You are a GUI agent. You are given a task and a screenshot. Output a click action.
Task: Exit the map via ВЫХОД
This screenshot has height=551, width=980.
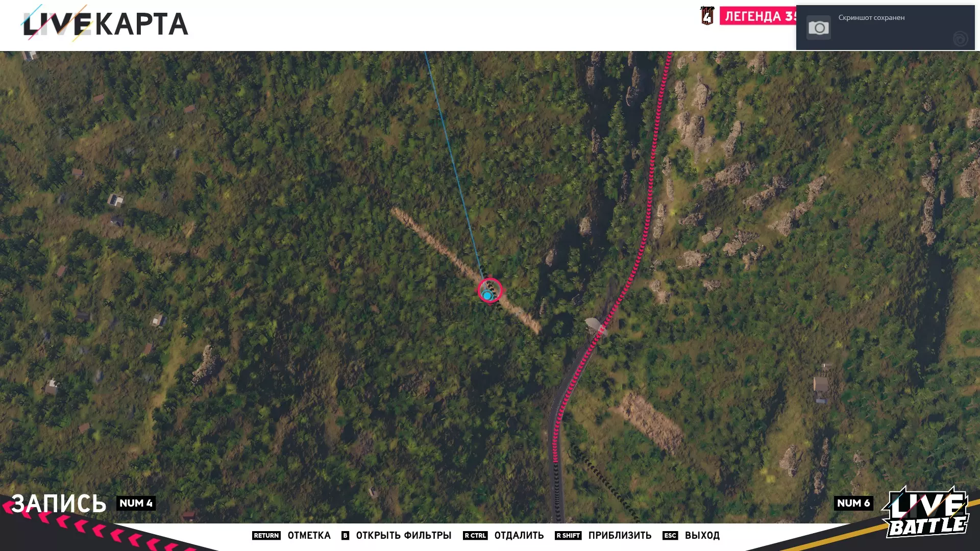(x=702, y=535)
